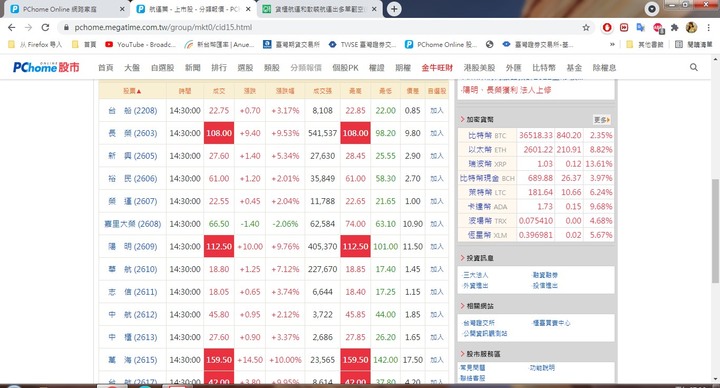This screenshot has width=720, height=388.
Task: Switch to the third tab with green icon
Action: (x=320, y=9)
